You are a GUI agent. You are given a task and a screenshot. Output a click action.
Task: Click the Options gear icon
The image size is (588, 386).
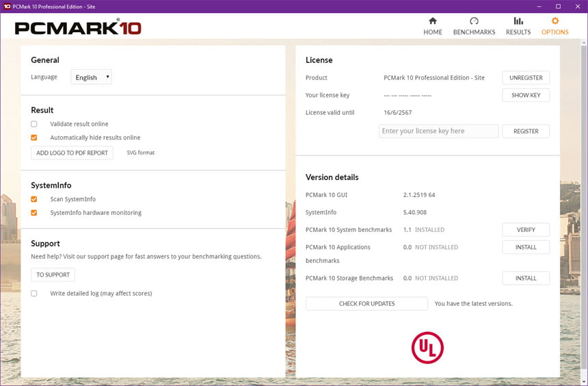(x=555, y=21)
